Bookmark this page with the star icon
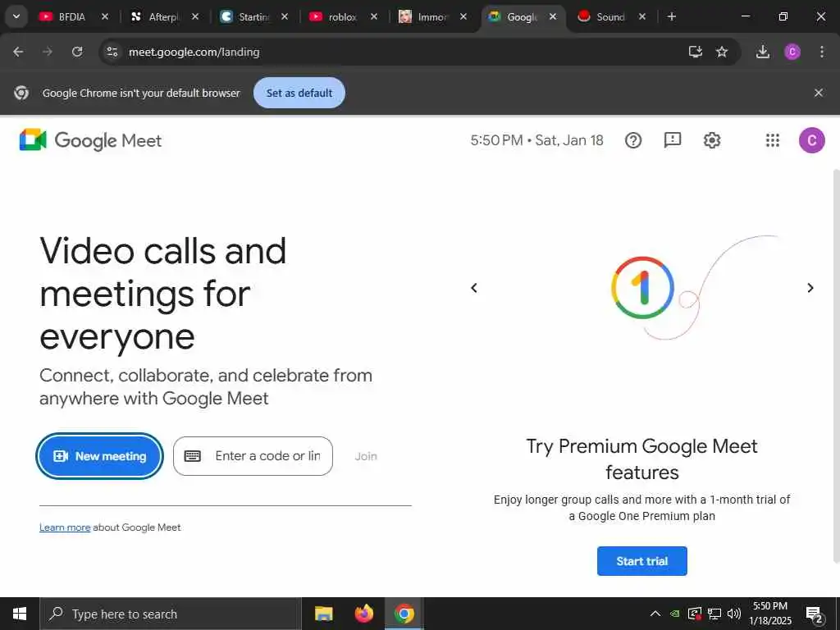Image resolution: width=840 pixels, height=630 pixels. (722, 52)
